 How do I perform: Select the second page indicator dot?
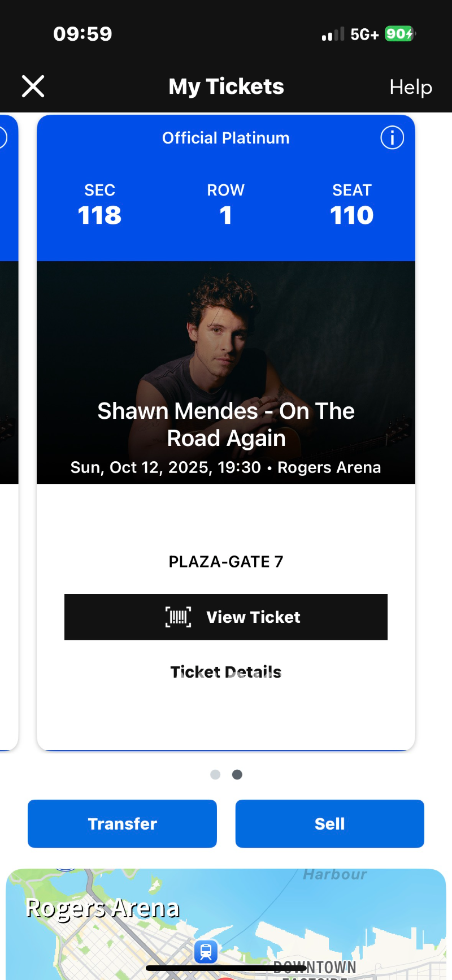point(237,774)
